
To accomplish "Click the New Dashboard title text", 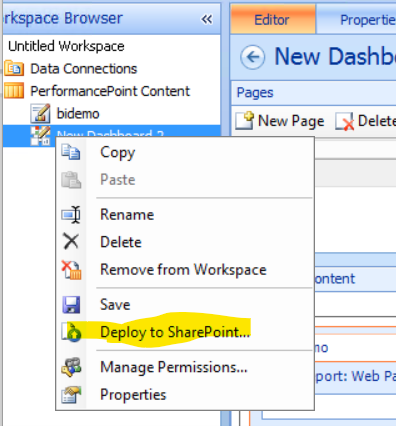I will coord(335,56).
